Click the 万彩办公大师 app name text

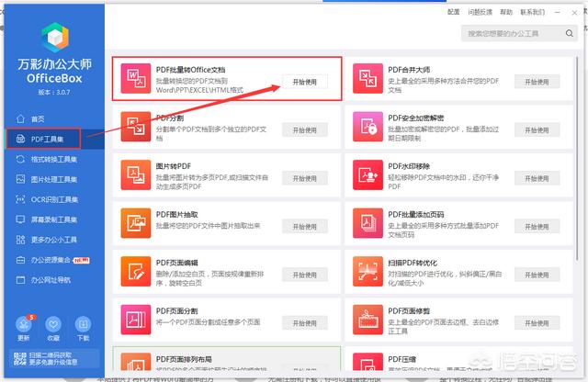tap(55, 64)
